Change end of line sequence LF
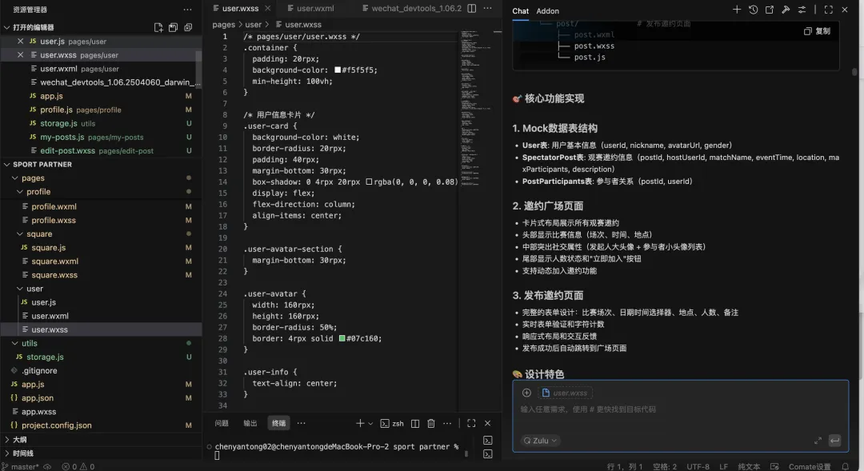 click(723, 467)
